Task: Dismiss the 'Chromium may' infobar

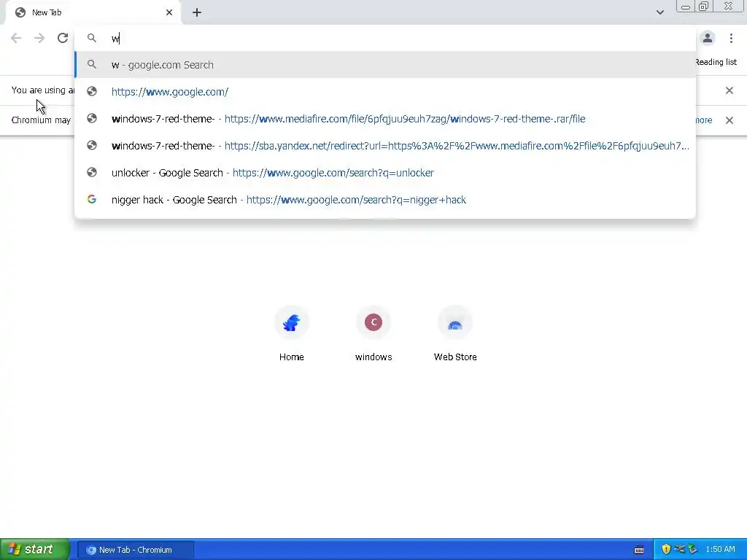Action: point(729,120)
